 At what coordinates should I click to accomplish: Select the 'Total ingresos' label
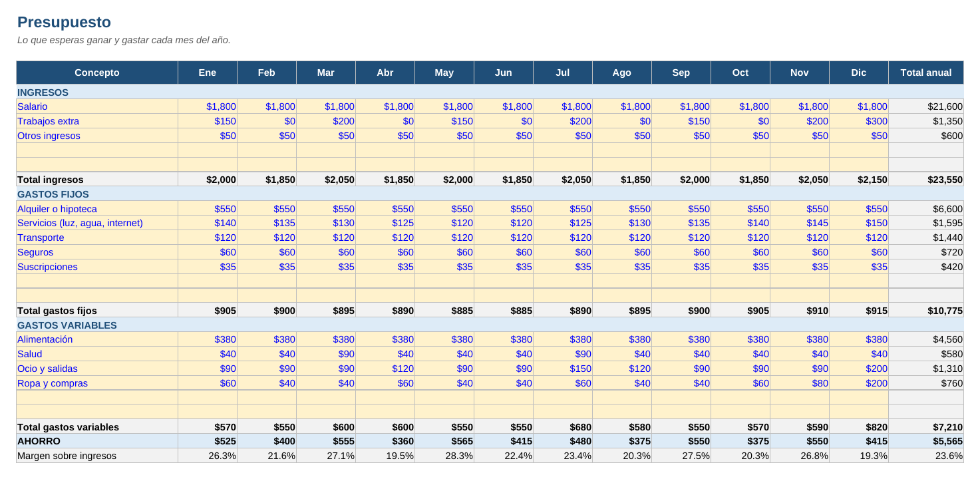coord(97,180)
